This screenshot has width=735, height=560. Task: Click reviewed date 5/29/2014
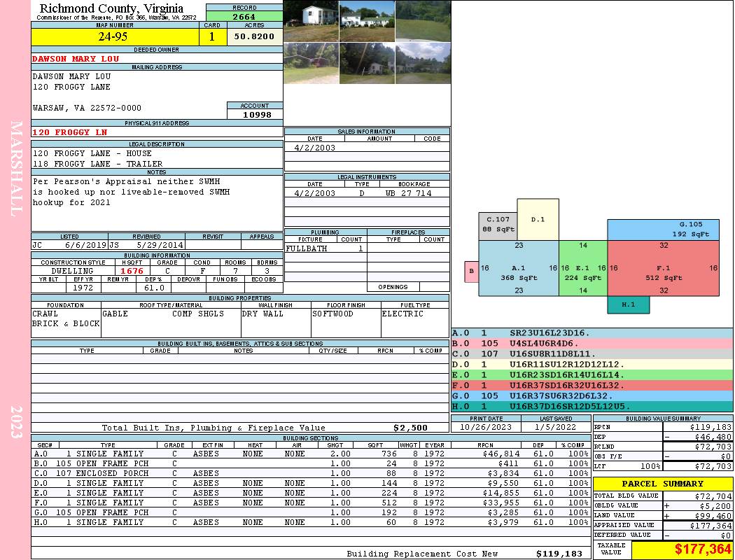click(x=160, y=245)
